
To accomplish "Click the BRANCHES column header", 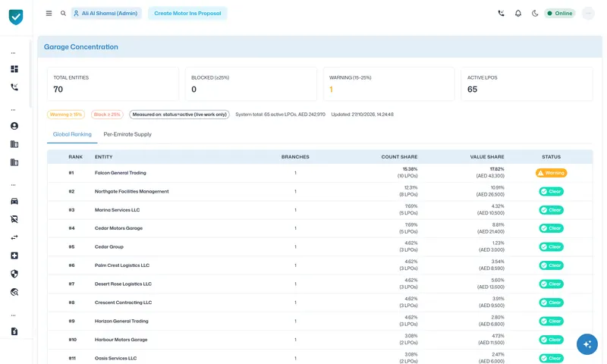I will (x=295, y=157).
